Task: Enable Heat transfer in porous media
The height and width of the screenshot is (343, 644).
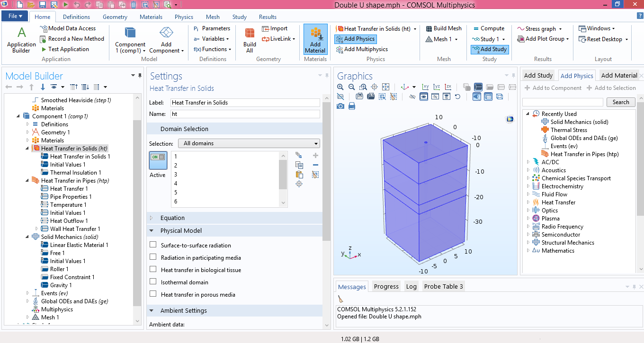Action: pyautogui.click(x=153, y=294)
